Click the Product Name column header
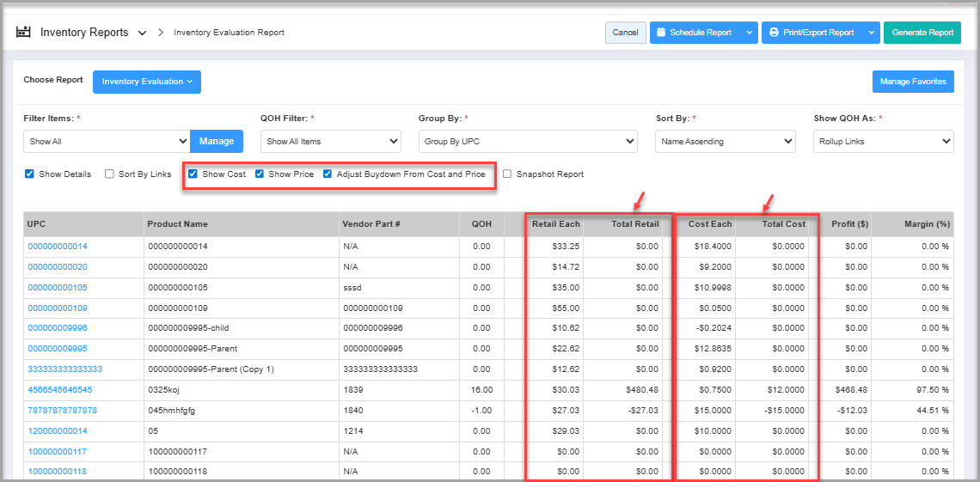Viewport: 980px width, 482px height. (x=178, y=224)
